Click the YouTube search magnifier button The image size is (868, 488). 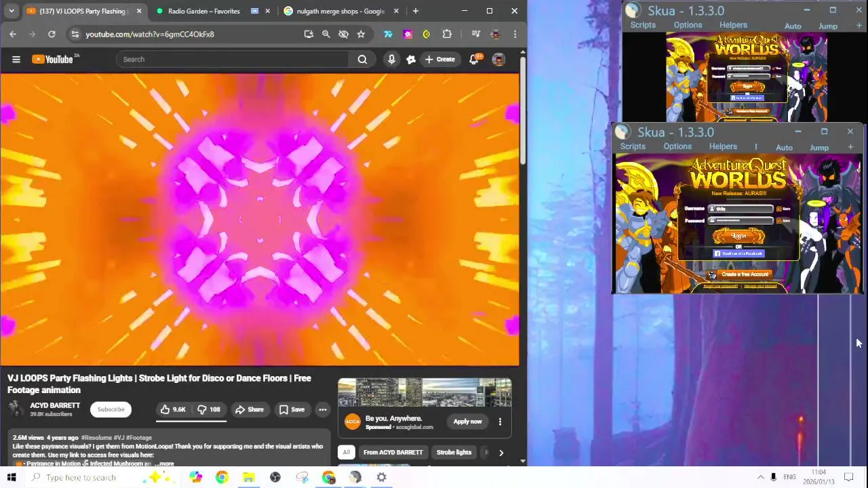362,60
